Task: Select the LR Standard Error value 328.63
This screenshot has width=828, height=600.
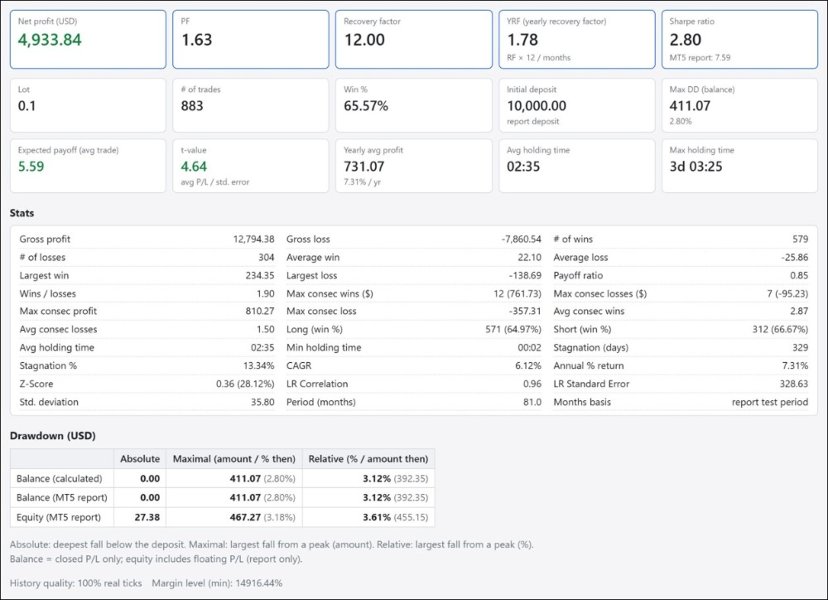Action: (x=794, y=384)
